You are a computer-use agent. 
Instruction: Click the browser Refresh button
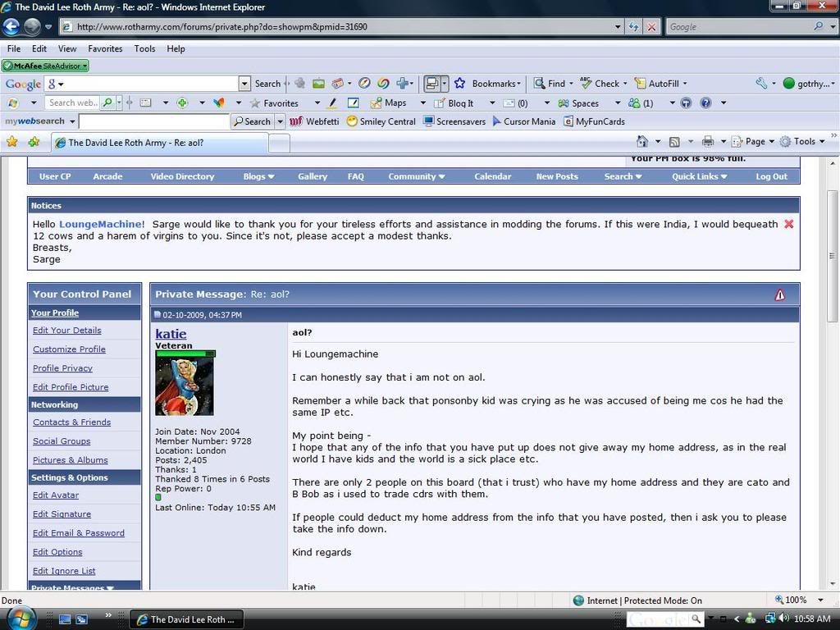pos(633,27)
